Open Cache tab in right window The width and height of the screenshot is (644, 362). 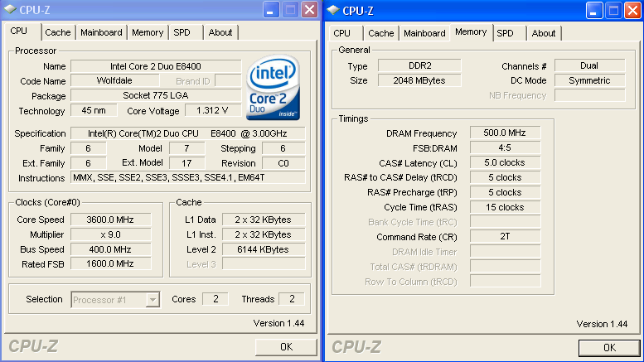pos(381,33)
